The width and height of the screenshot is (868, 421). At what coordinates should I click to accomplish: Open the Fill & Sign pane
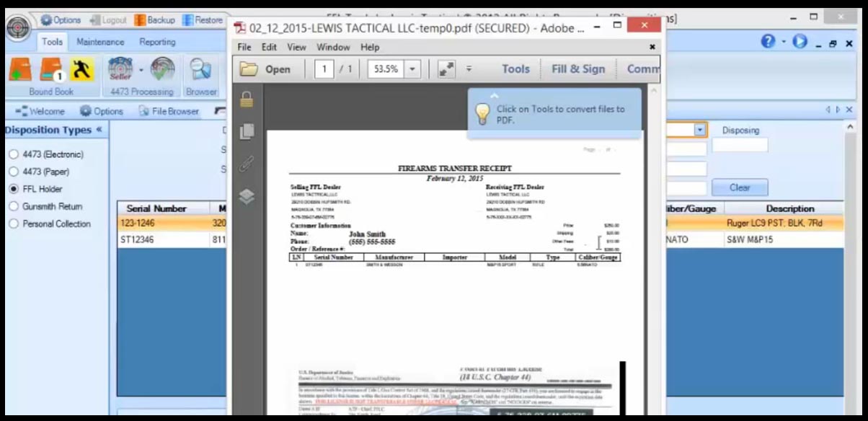pyautogui.click(x=578, y=69)
